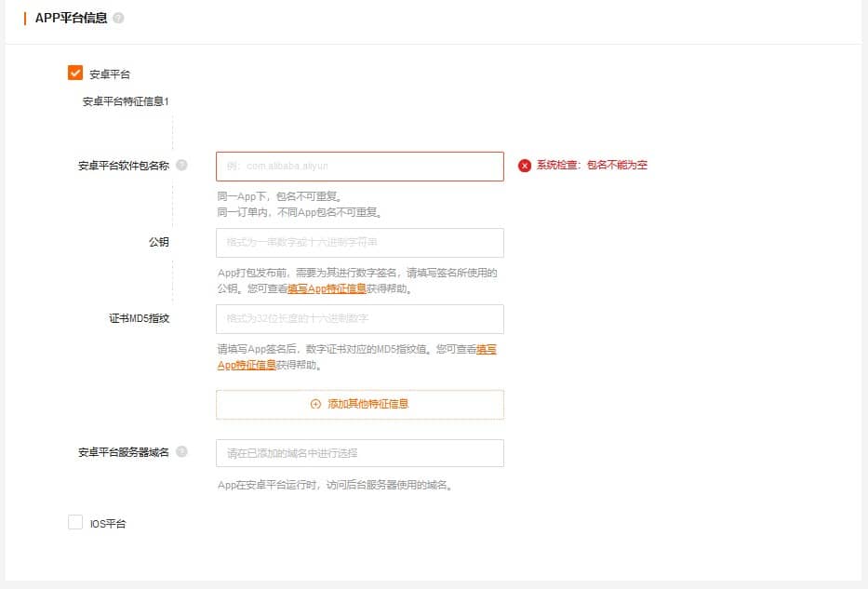This screenshot has width=868, height=589.
Task: Click the APP平台信息 section heading
Action: click(x=71, y=18)
